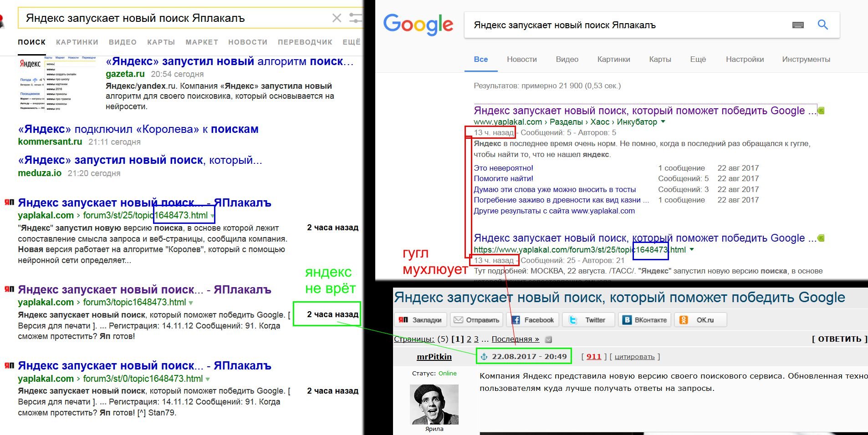This screenshot has width=868, height=435.
Task: Click the small icon after Последняя link
Action: click(x=548, y=339)
